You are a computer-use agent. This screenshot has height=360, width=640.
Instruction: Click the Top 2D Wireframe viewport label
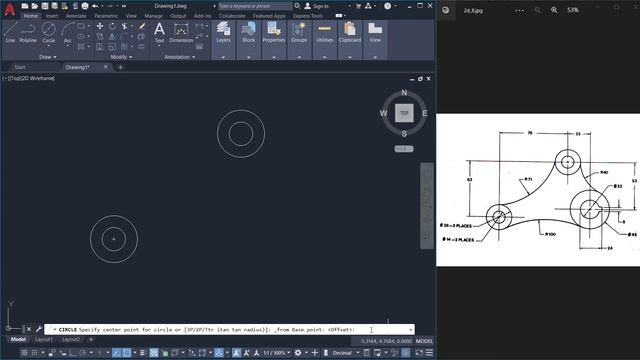29,78
